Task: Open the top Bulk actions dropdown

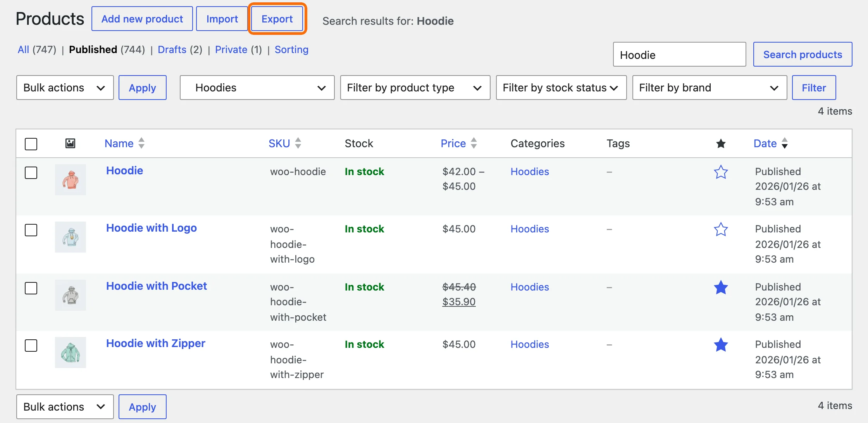Action: 65,88
